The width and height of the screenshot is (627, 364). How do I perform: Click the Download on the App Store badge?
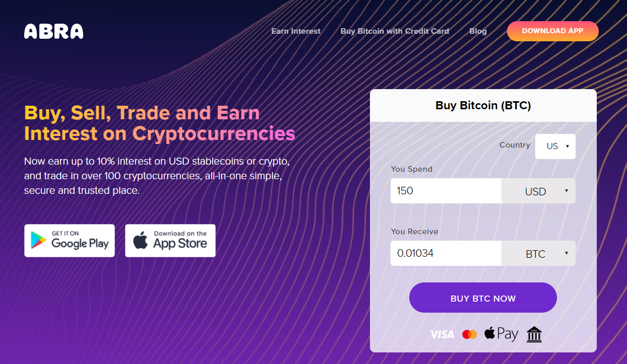[170, 241]
